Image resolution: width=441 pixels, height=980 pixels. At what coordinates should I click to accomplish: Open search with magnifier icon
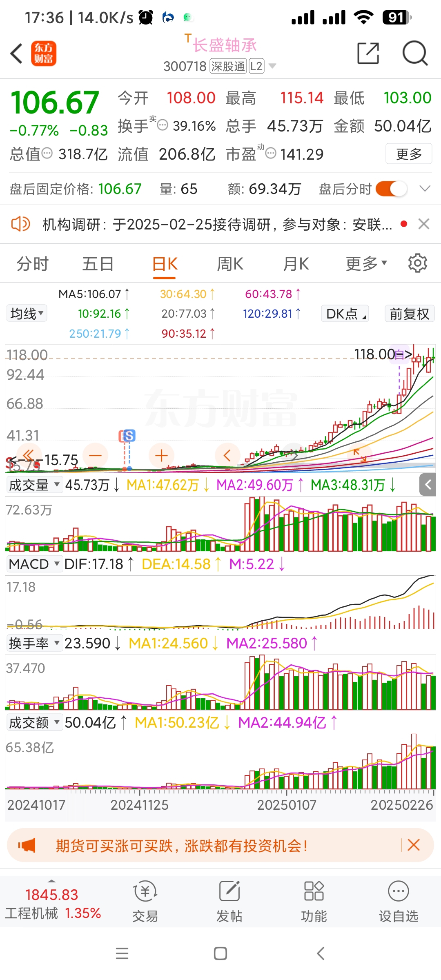pyautogui.click(x=415, y=53)
